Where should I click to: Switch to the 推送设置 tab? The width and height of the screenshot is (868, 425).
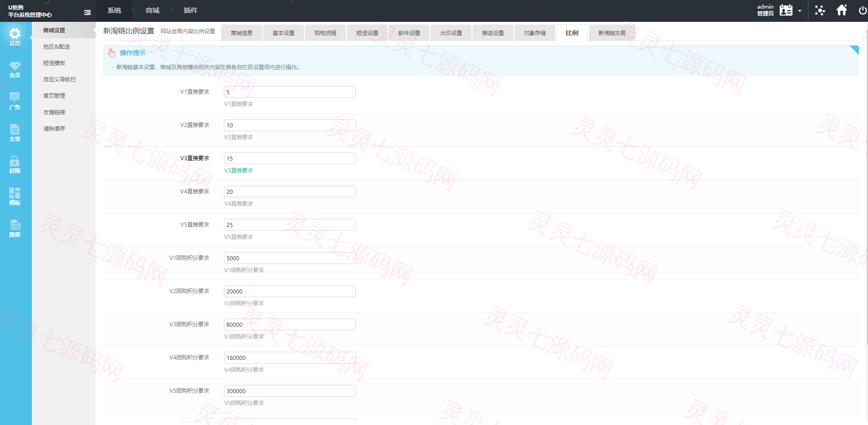493,33
